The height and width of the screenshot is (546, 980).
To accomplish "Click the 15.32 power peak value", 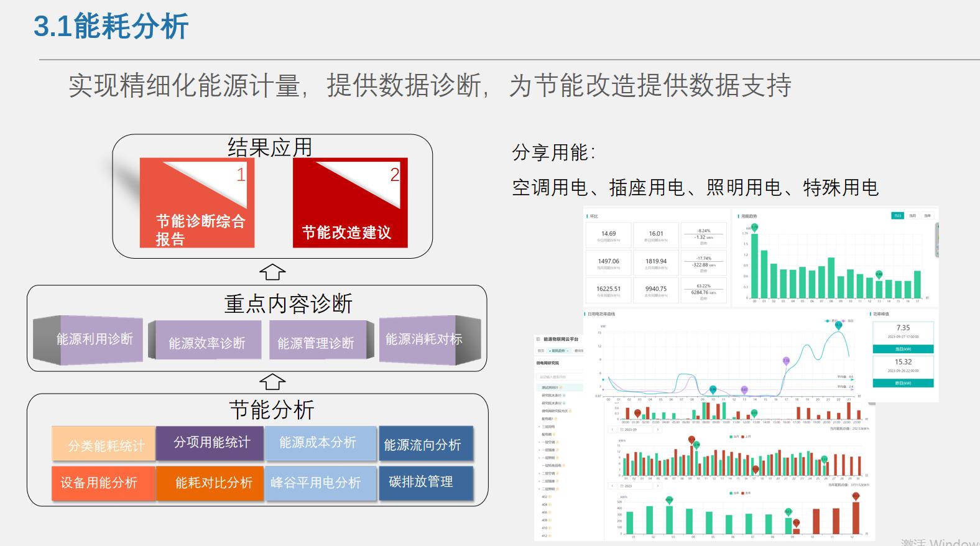I will 903,362.
